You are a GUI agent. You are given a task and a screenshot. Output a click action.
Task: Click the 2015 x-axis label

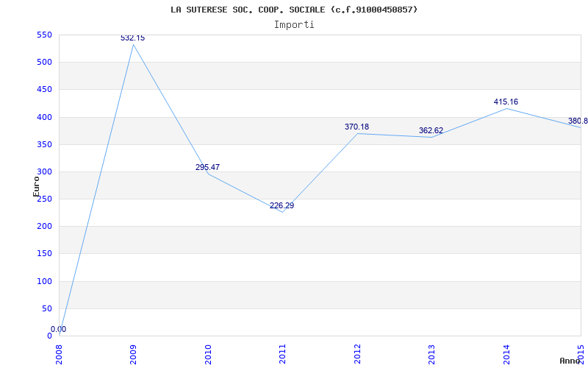pyautogui.click(x=581, y=354)
